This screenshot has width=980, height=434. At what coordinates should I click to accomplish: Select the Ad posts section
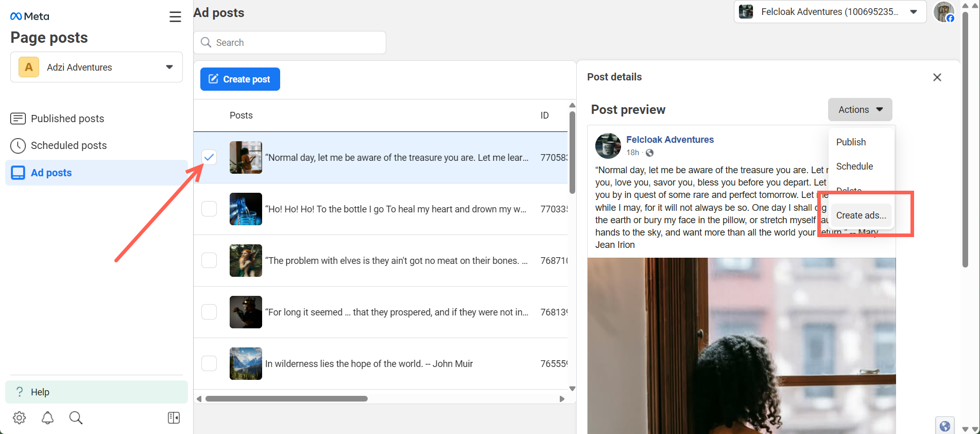click(x=96, y=173)
